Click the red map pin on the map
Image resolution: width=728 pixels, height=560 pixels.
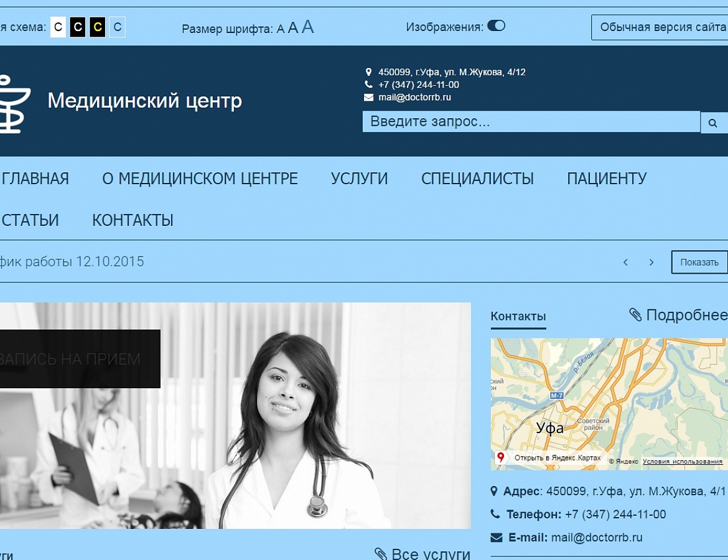501,458
